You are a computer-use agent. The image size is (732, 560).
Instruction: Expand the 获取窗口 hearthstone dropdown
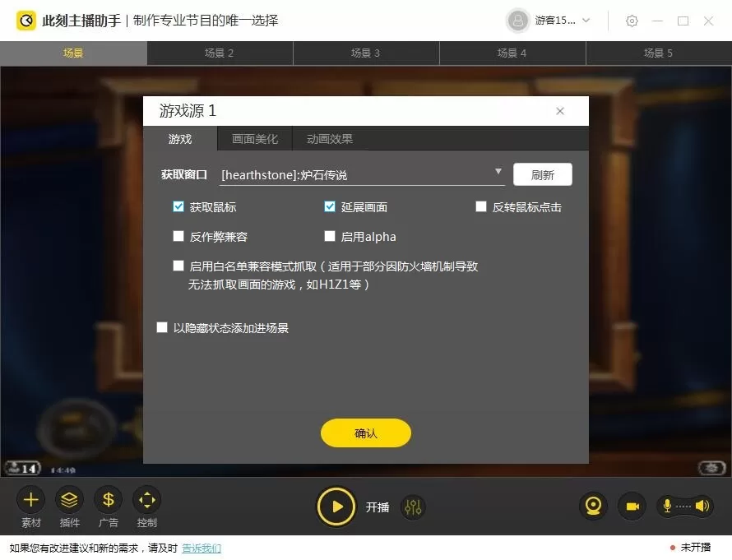coord(362,175)
